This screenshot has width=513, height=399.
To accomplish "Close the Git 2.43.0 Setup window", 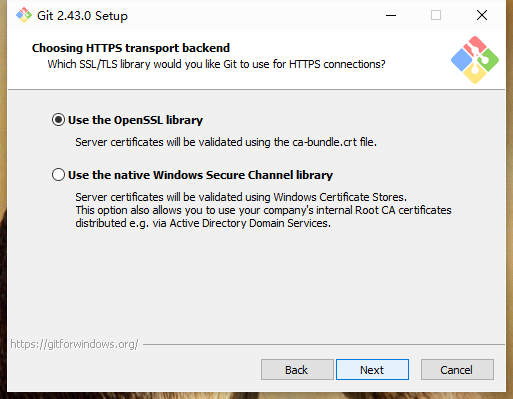I will pos(482,15).
